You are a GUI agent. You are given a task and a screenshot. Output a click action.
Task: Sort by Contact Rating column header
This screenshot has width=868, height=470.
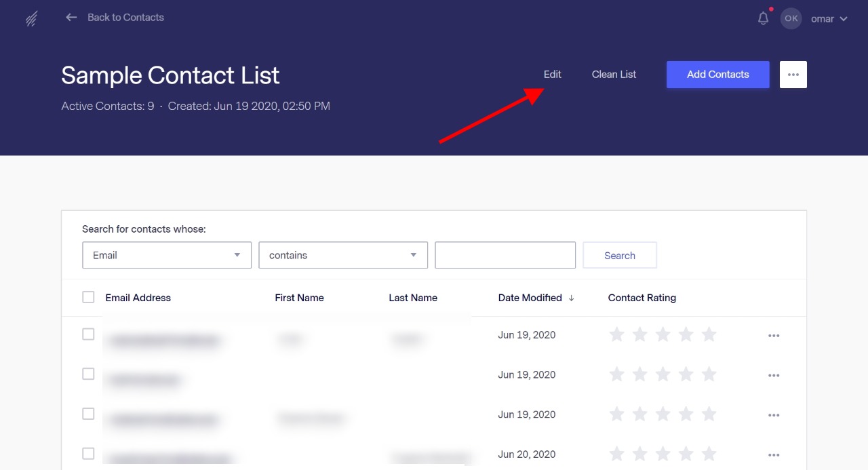point(642,298)
